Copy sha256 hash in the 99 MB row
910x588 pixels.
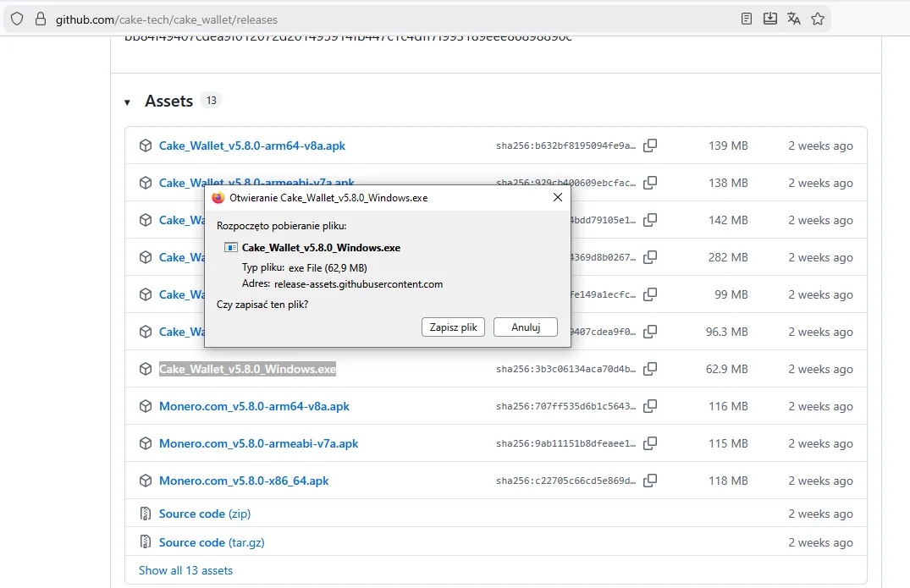coord(650,294)
